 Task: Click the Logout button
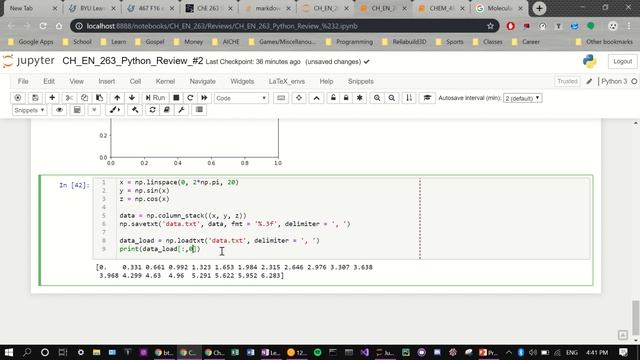(622, 62)
